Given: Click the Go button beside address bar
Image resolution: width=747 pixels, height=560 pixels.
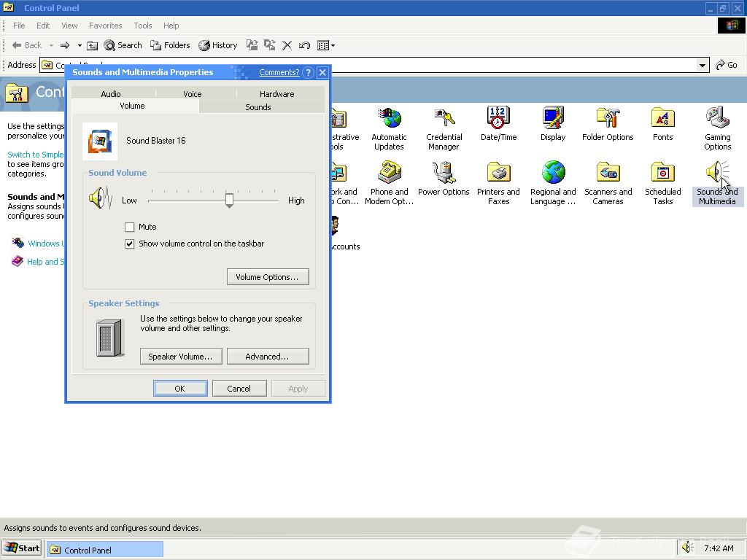Looking at the screenshot, I should [x=727, y=65].
